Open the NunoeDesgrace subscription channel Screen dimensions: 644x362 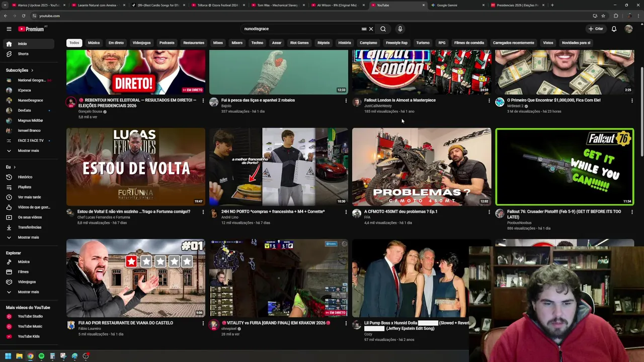(29, 101)
